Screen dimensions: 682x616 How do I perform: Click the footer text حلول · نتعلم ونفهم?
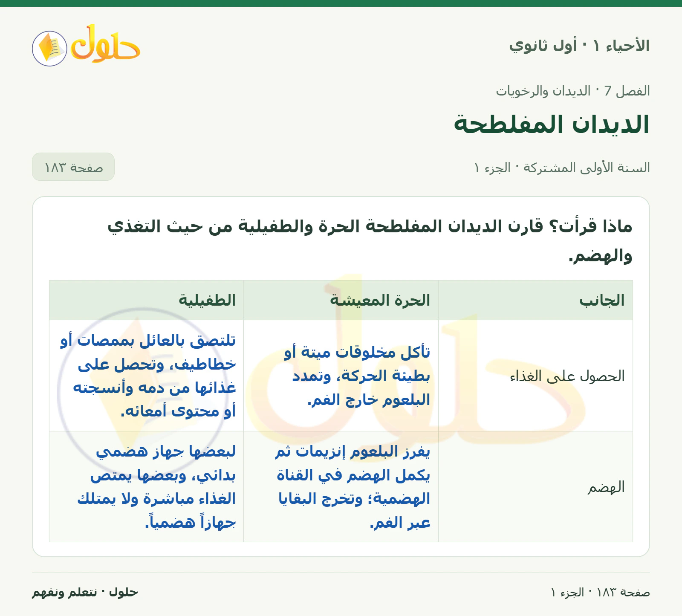(x=85, y=593)
